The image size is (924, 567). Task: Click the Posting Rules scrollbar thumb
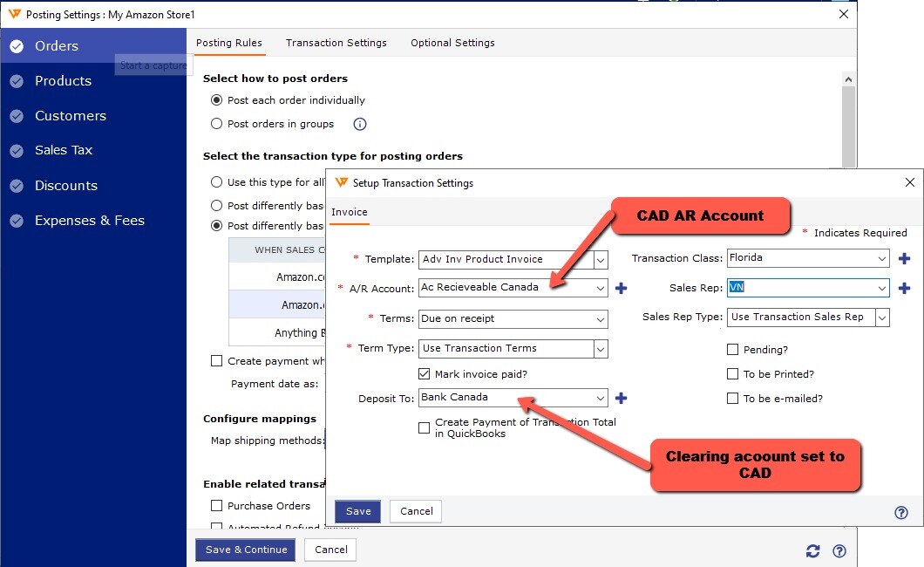pos(848,126)
